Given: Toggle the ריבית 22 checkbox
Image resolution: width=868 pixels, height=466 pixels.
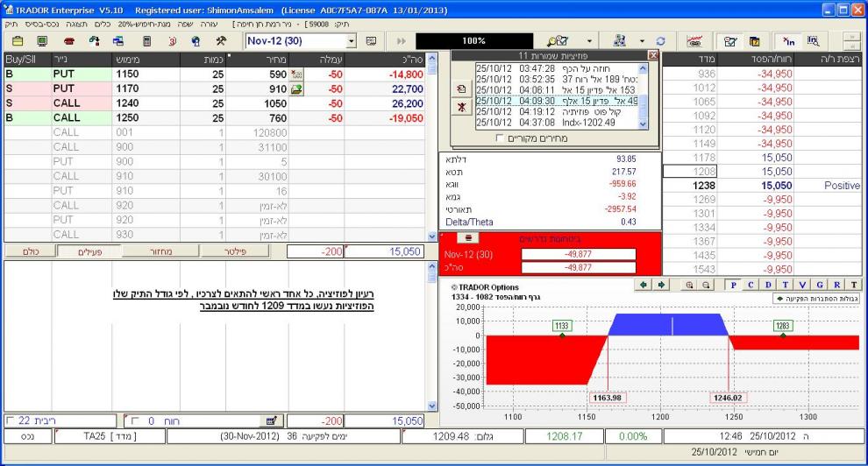Looking at the screenshot, I should [x=11, y=420].
